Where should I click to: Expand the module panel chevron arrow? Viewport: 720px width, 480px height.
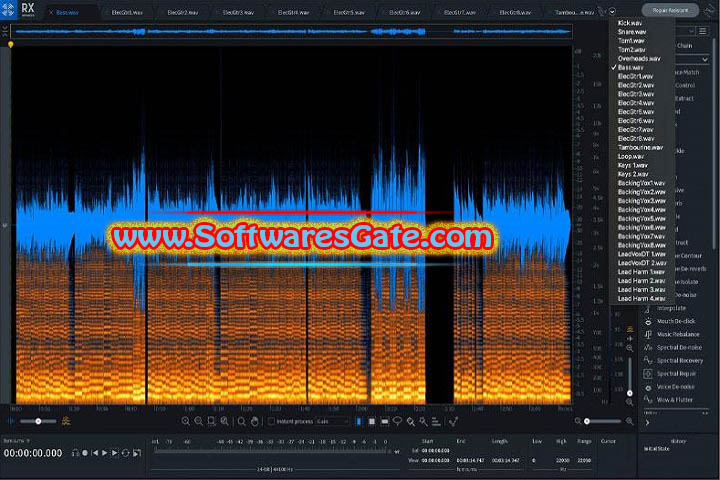pos(647,423)
